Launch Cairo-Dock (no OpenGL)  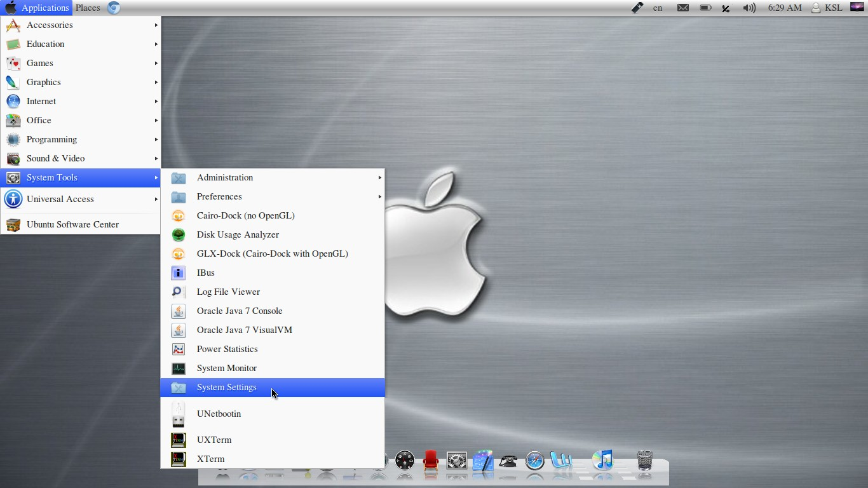click(273, 215)
